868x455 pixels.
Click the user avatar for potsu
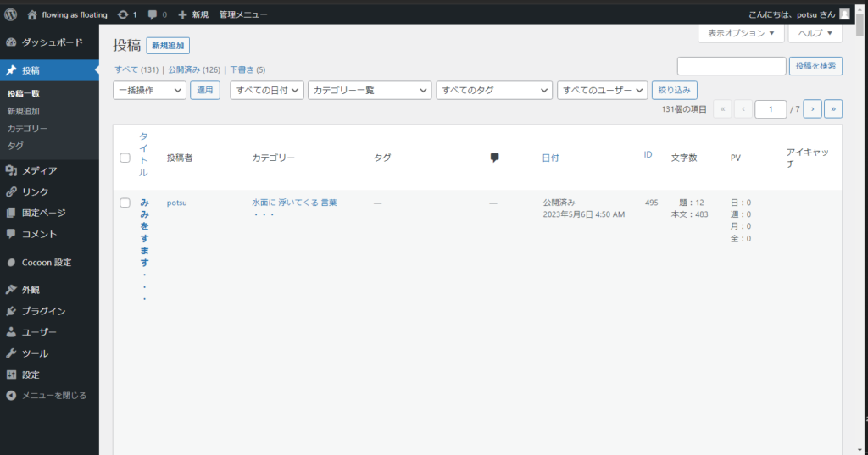844,14
